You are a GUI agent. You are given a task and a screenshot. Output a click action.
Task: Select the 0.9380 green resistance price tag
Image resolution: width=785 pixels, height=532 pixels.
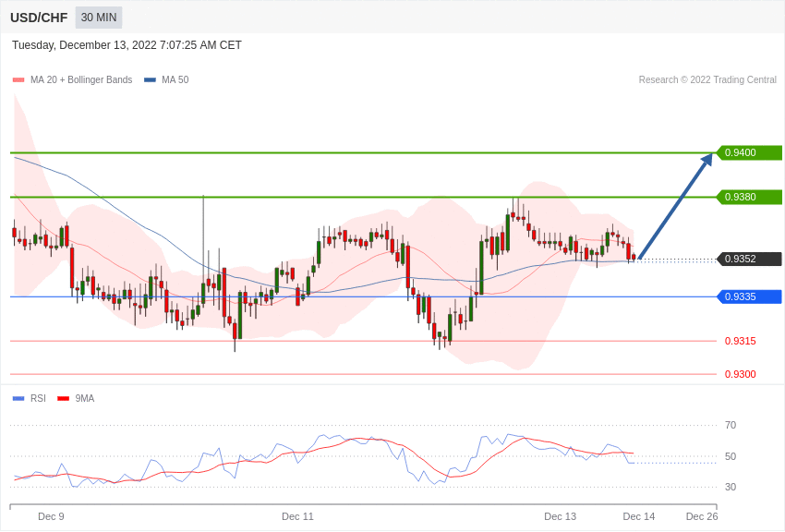click(x=749, y=197)
